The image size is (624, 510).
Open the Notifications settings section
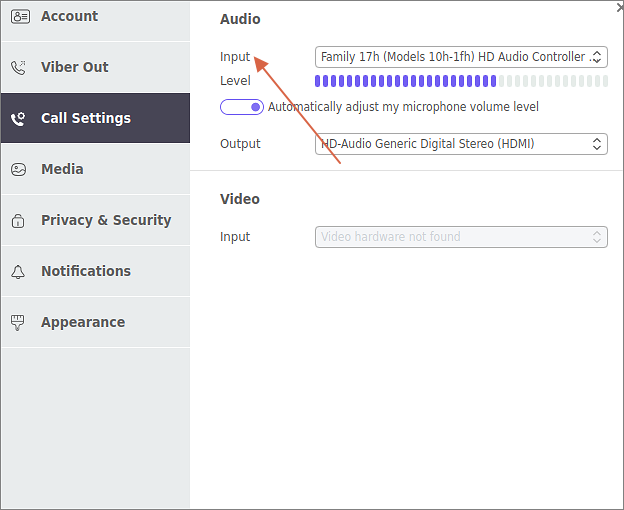point(85,271)
